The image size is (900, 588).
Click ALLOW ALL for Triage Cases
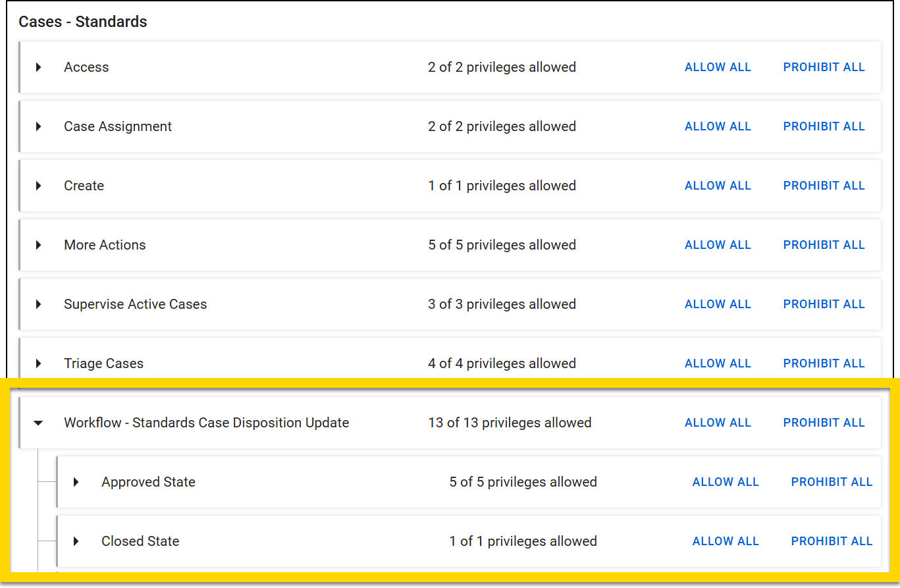(x=717, y=363)
